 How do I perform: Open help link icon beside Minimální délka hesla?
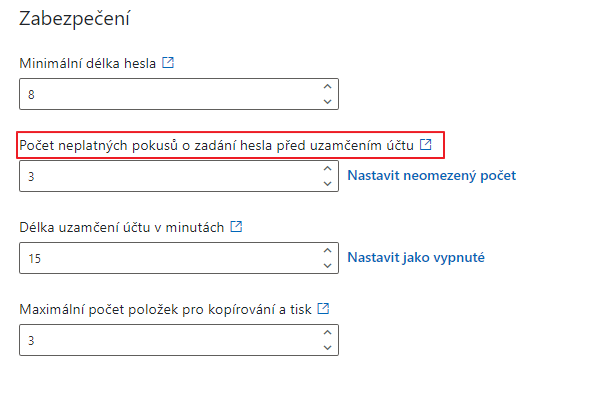(x=168, y=62)
